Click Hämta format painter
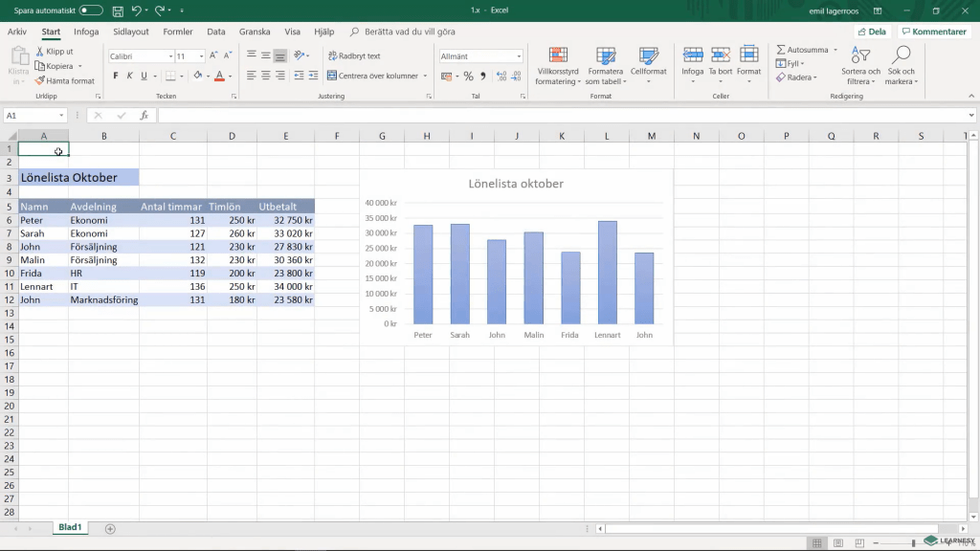 point(65,80)
